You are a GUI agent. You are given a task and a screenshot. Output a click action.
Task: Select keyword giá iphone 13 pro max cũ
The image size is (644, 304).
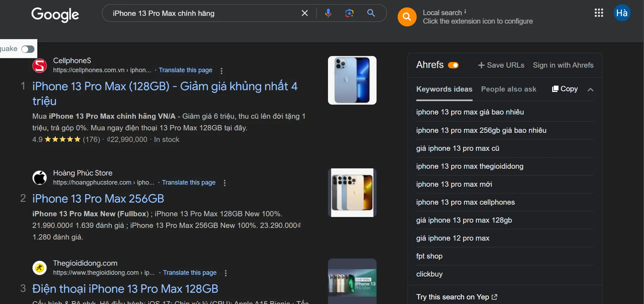[x=457, y=148]
